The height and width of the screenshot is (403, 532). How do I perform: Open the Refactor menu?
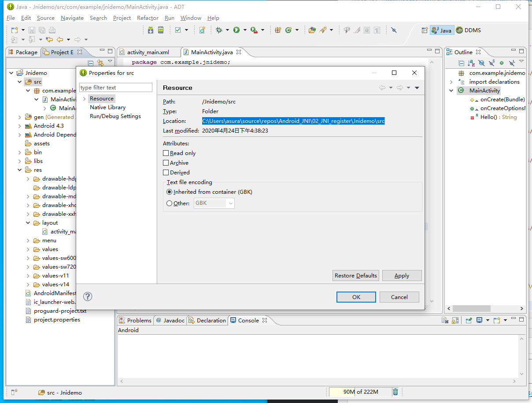click(148, 18)
